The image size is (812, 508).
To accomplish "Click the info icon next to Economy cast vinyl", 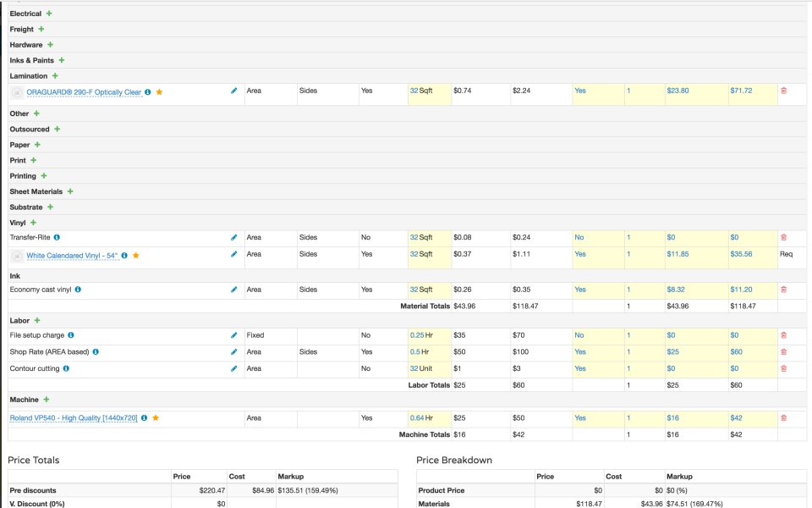I will tap(77, 289).
